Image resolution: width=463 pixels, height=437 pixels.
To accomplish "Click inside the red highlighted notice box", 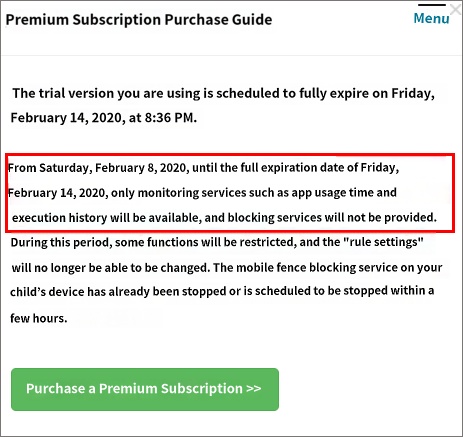I will [x=230, y=192].
